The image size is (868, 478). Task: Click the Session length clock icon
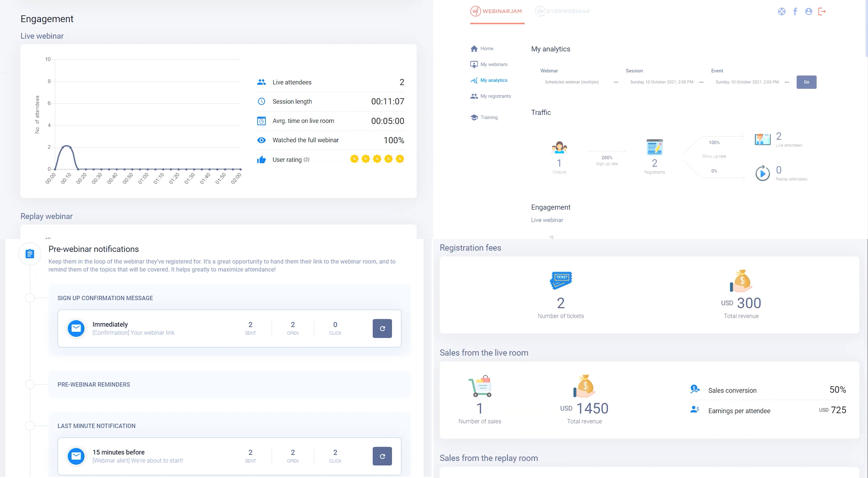pyautogui.click(x=262, y=101)
